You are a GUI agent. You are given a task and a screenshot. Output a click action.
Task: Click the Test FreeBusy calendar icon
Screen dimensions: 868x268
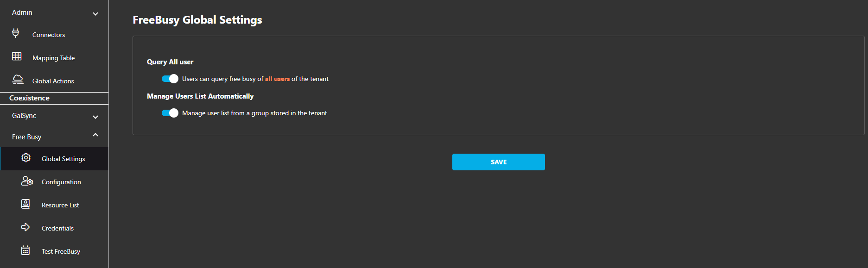(25, 250)
